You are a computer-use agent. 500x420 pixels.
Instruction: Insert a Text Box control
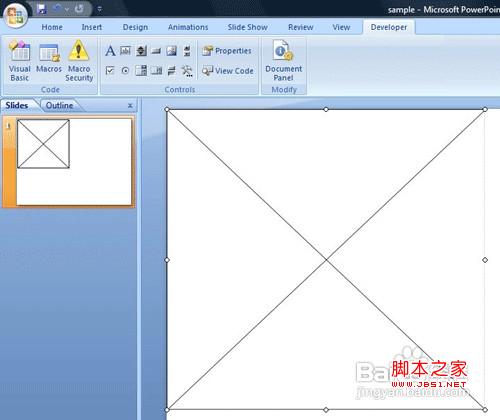tap(125, 51)
